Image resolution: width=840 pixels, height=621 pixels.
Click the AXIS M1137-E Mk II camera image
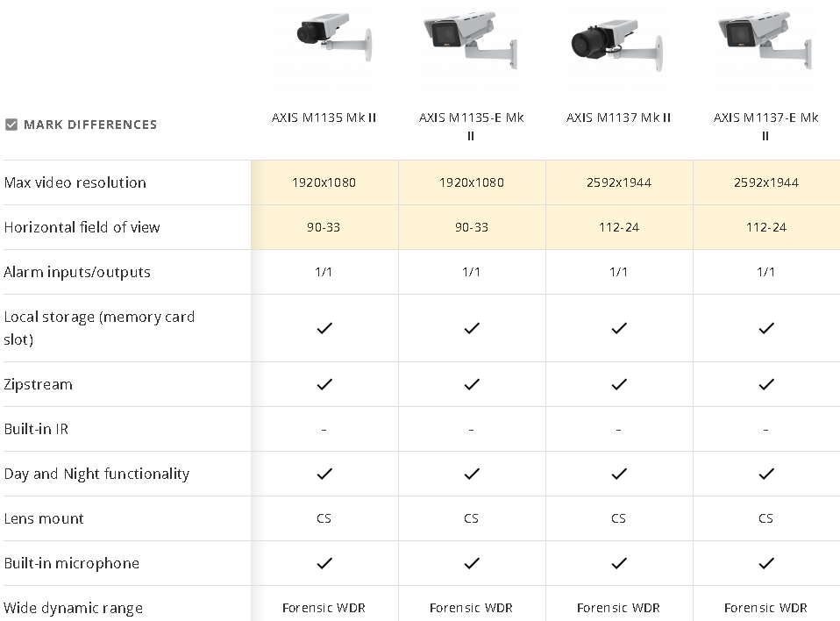pyautogui.click(x=765, y=44)
